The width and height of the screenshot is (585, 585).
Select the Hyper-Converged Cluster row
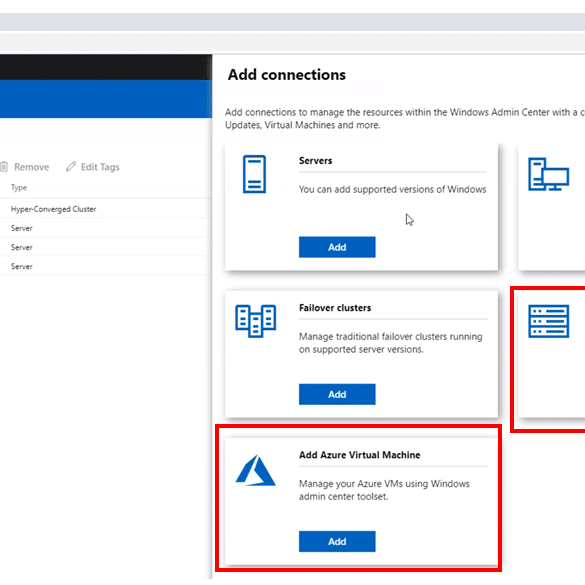106,209
